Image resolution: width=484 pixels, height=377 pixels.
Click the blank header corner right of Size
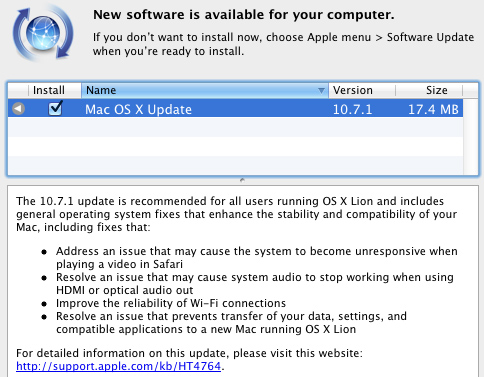pyautogui.click(x=470, y=90)
